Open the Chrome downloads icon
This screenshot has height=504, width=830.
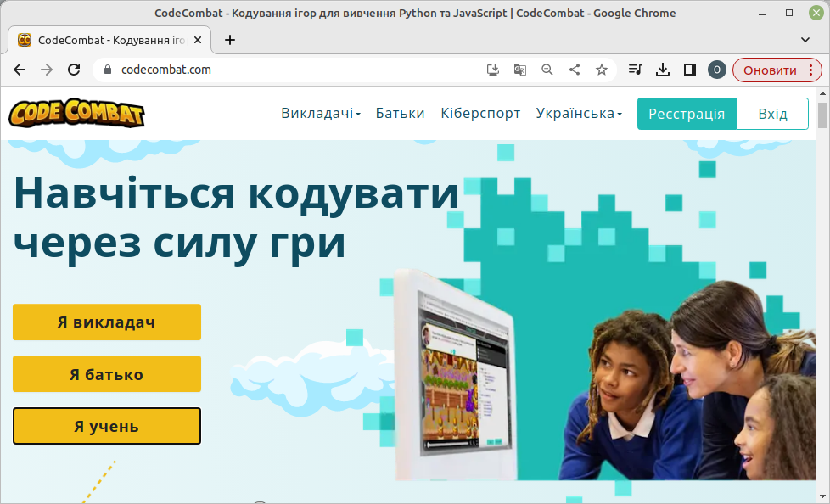coord(663,70)
